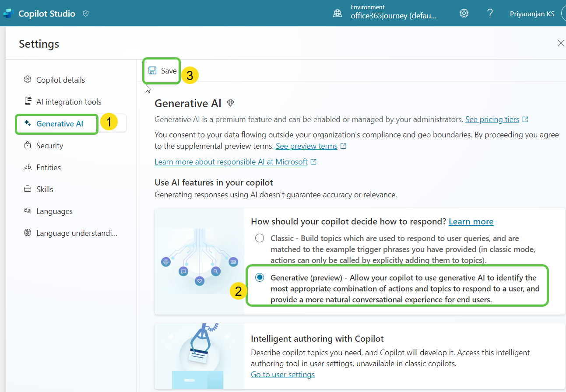Go to the Entities settings tab
566x392 pixels.
point(48,168)
